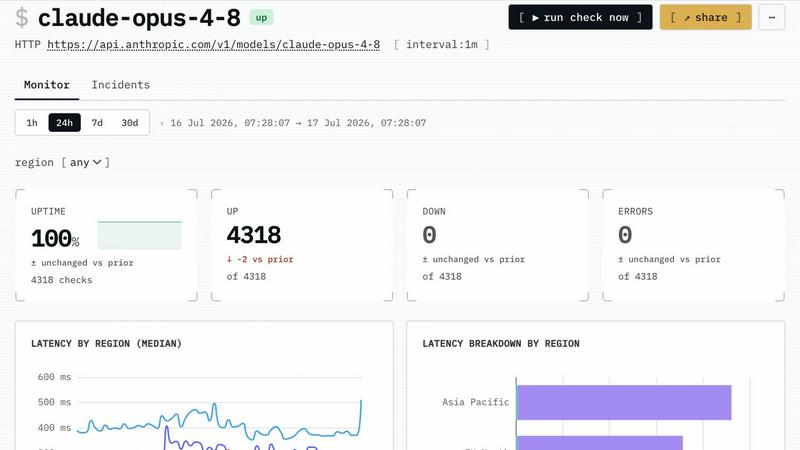Open the region any dropdown

pos(86,162)
